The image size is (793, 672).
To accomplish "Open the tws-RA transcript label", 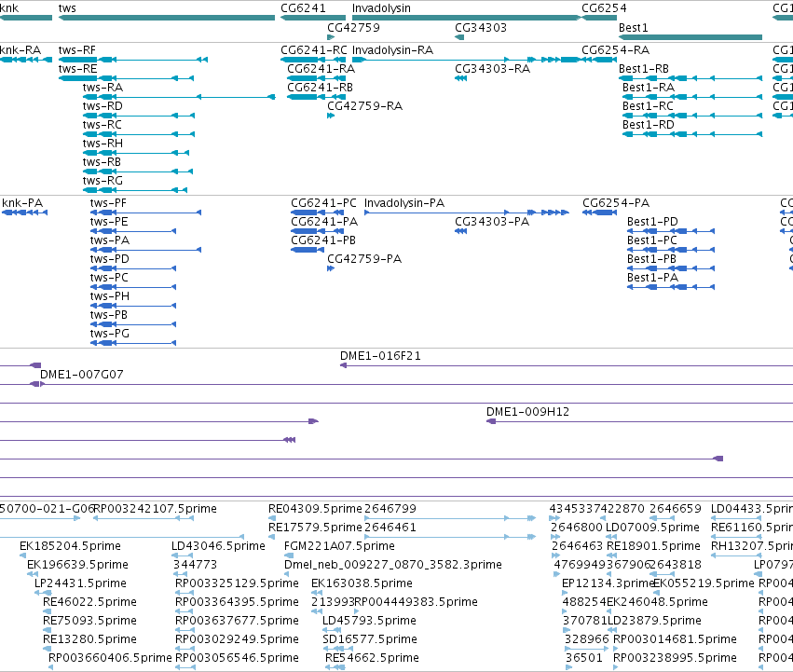I will (x=103, y=87).
